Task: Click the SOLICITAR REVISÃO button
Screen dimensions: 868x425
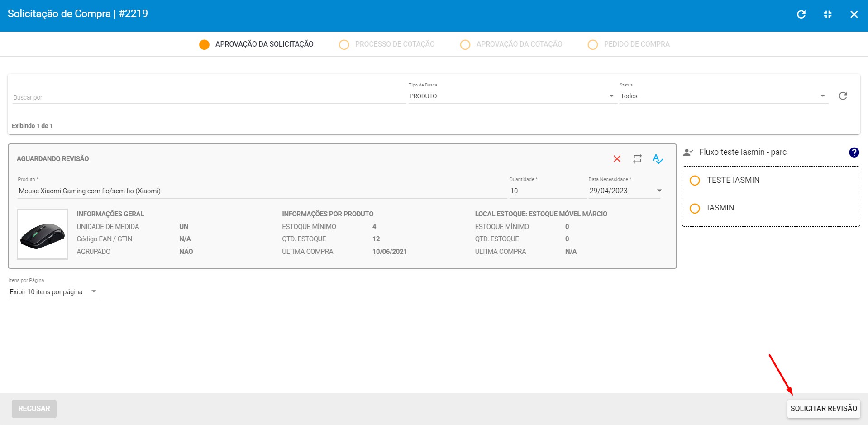Action: pos(824,409)
